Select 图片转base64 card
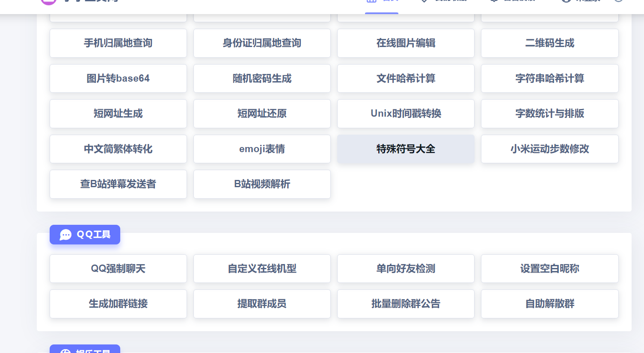Image resolution: width=644 pixels, height=353 pixels. click(118, 78)
